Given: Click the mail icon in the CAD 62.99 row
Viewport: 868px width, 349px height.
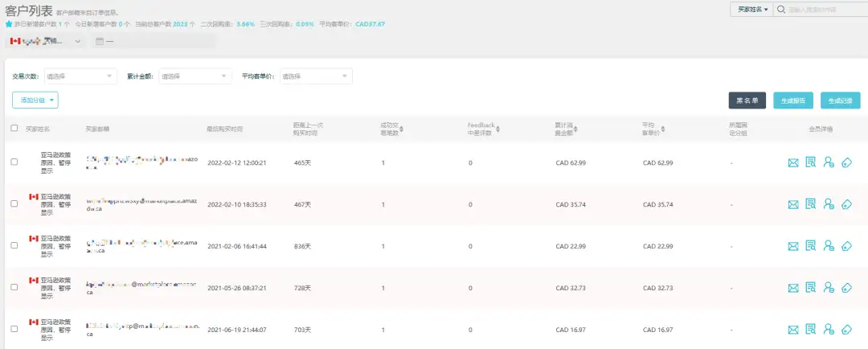Looking at the screenshot, I should tap(793, 162).
